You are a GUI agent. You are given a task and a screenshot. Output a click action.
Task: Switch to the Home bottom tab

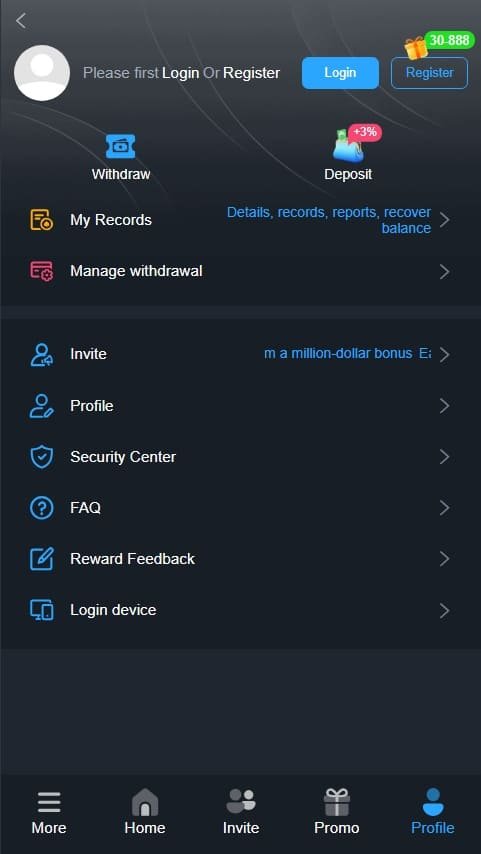(x=145, y=812)
